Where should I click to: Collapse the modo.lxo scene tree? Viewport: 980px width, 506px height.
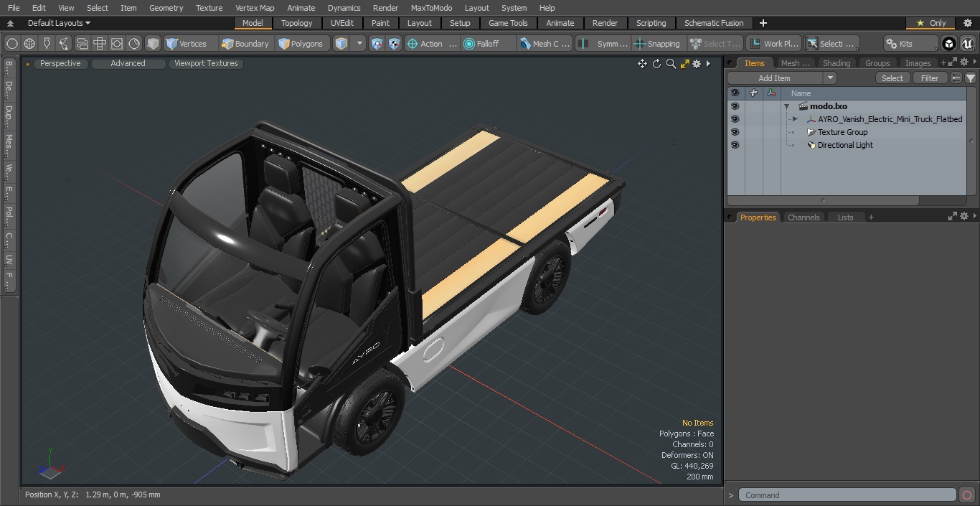click(x=787, y=106)
